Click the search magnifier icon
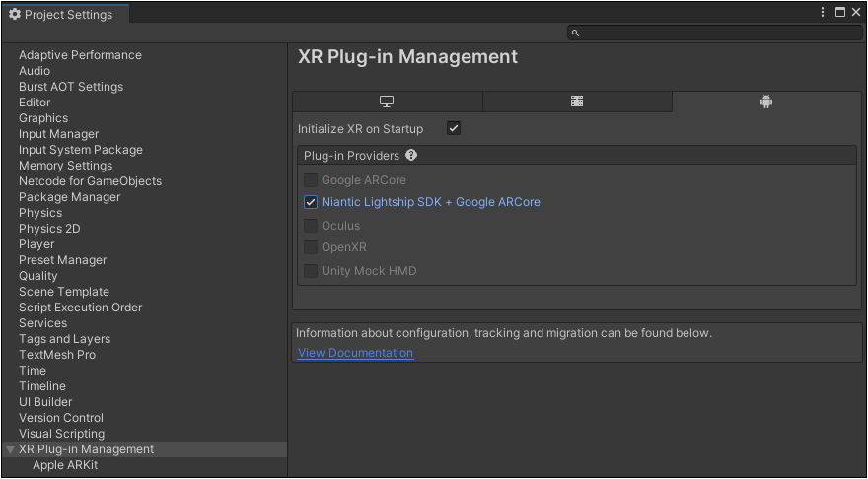Image resolution: width=868 pixels, height=479 pixels. (x=576, y=34)
